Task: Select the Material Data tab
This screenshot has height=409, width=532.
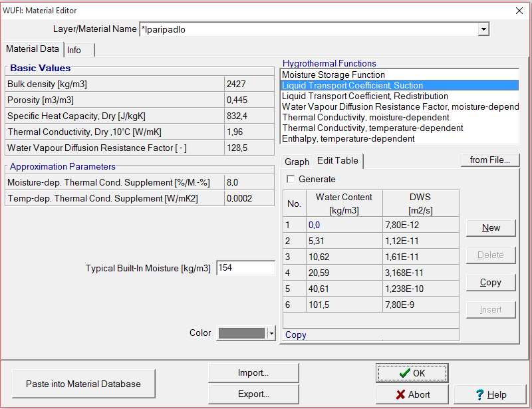Action: click(33, 49)
